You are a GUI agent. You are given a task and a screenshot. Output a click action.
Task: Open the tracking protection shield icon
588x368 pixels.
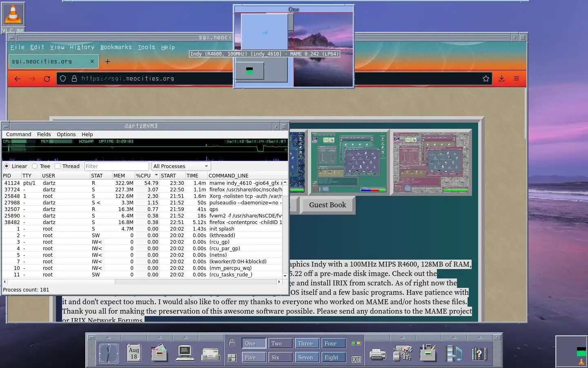(63, 79)
